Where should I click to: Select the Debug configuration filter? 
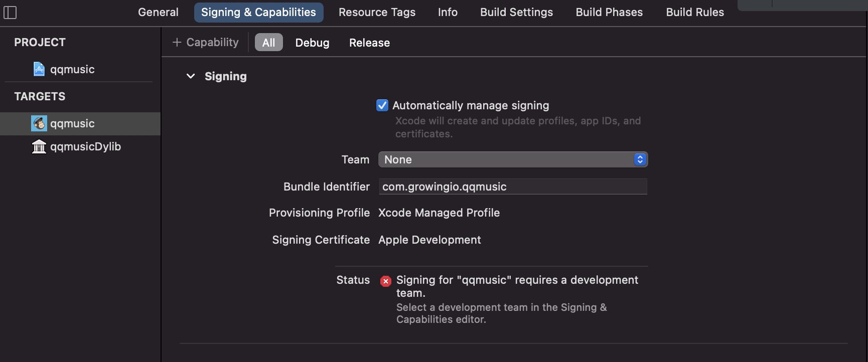coord(312,43)
